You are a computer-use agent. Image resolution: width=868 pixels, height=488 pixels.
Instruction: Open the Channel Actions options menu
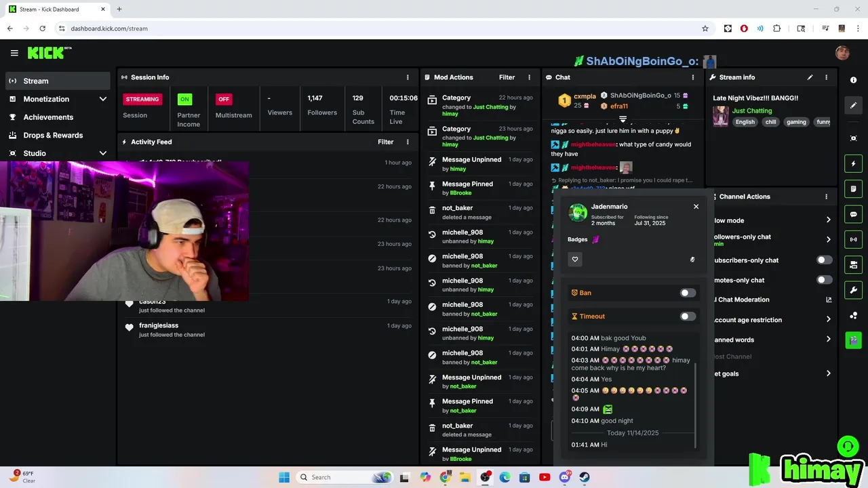click(826, 197)
